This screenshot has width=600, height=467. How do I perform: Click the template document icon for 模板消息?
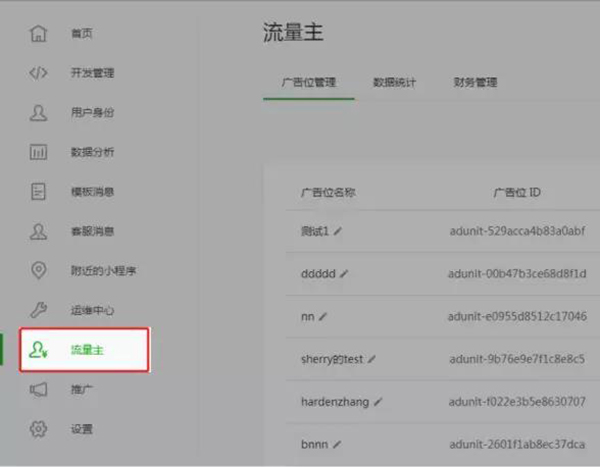[39, 191]
